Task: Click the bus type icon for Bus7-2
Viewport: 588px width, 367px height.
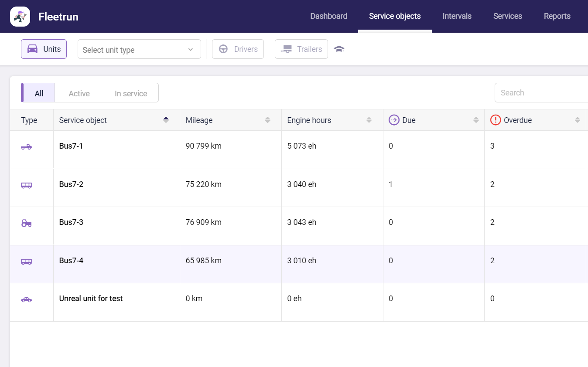Action: pyautogui.click(x=27, y=185)
